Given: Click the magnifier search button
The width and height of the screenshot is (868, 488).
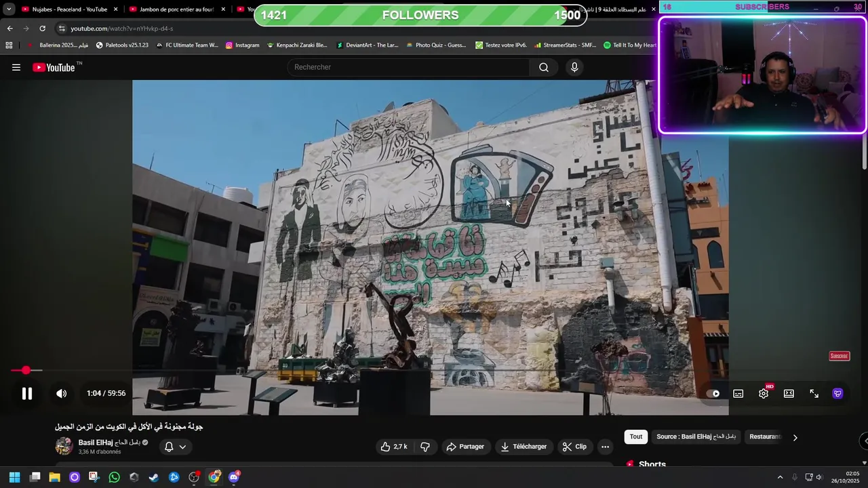Looking at the screenshot, I should [x=544, y=67].
